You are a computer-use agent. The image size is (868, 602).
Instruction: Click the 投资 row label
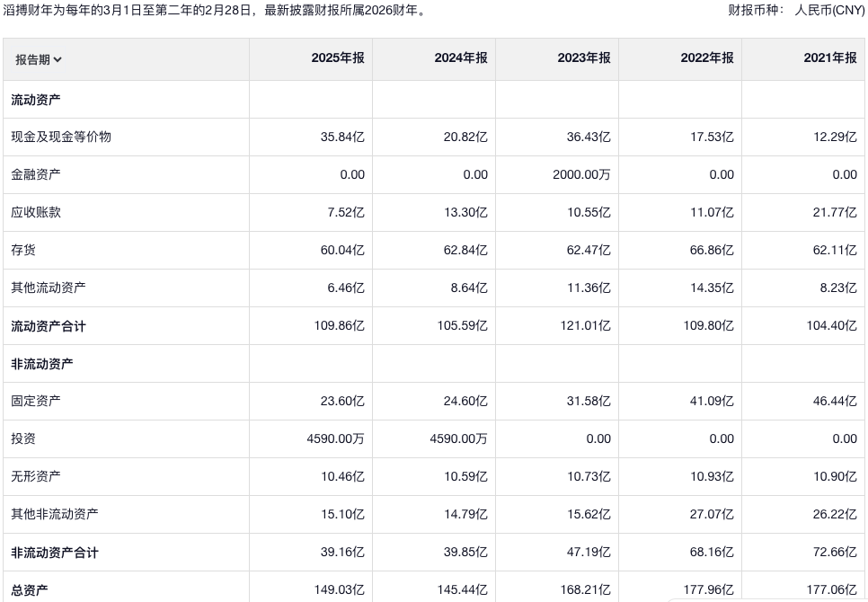pyautogui.click(x=23, y=439)
